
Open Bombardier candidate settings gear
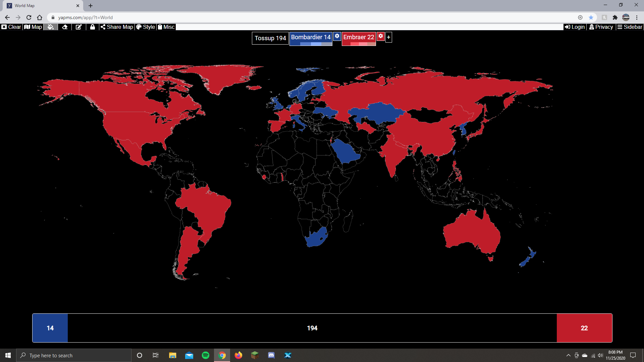coord(337,36)
